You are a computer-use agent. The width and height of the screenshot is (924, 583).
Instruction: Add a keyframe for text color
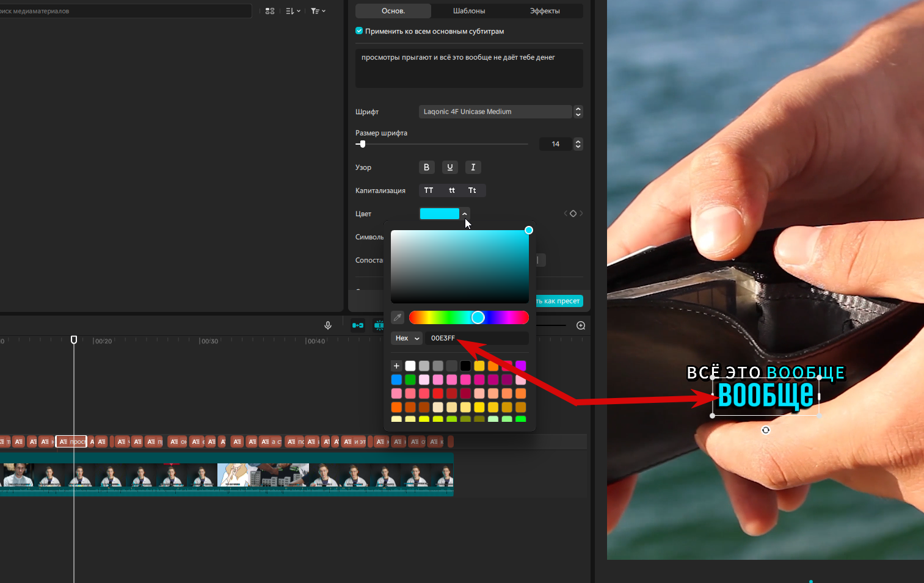(x=573, y=214)
